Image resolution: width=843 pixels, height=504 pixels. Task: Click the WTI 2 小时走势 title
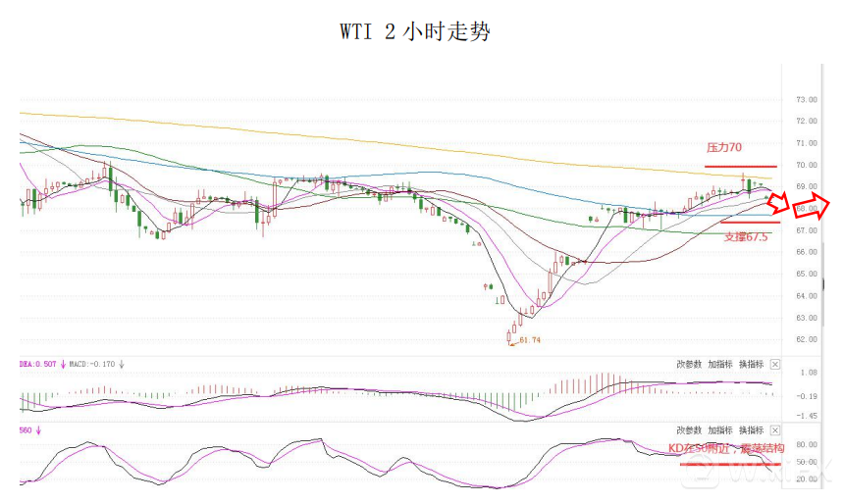pyautogui.click(x=414, y=31)
